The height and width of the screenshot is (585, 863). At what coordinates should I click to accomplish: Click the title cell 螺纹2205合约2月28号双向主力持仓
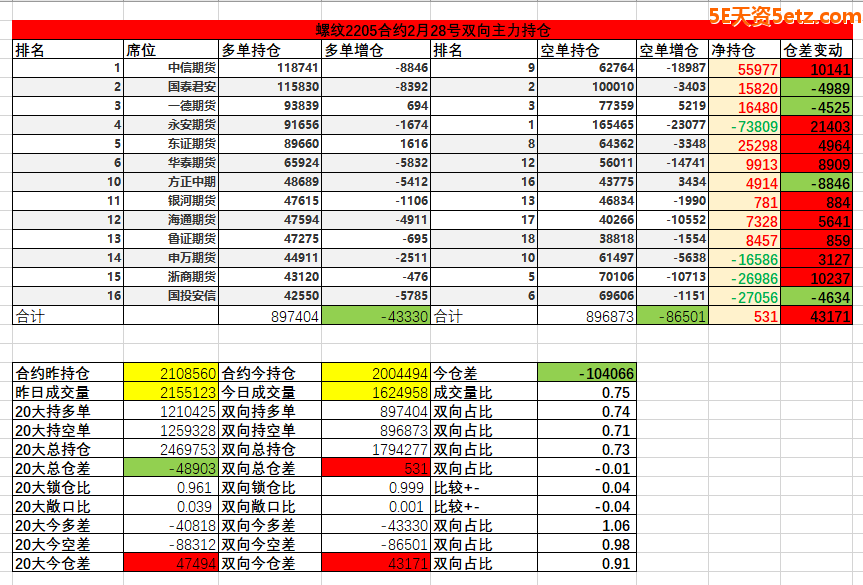[x=432, y=30]
